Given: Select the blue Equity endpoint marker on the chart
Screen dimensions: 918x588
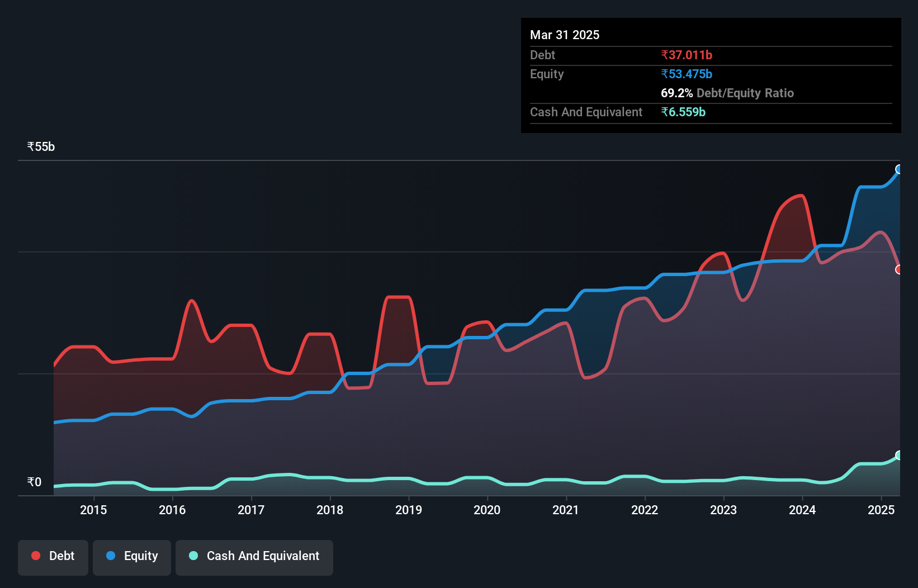Looking at the screenshot, I should 899,169.
